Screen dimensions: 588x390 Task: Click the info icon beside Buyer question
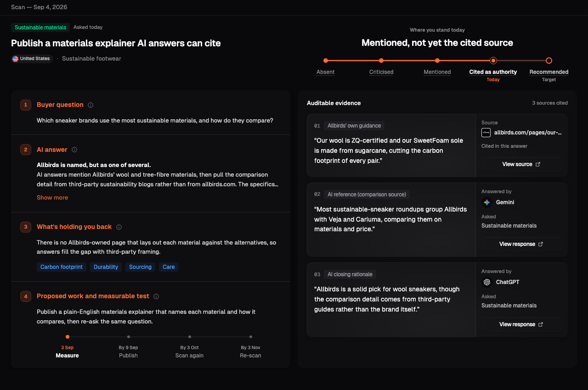[90, 105]
